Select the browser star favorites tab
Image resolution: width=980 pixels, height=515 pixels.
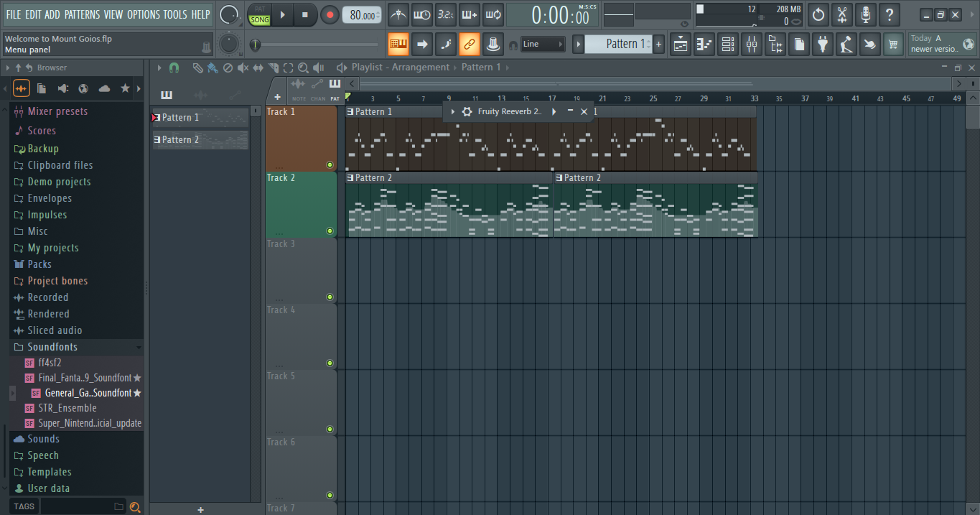click(x=125, y=88)
